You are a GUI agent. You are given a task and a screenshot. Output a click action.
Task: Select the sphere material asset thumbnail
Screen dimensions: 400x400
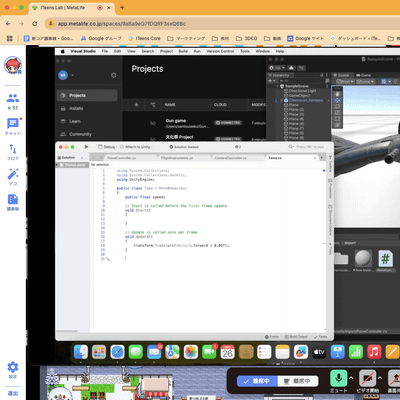[x=363, y=258]
